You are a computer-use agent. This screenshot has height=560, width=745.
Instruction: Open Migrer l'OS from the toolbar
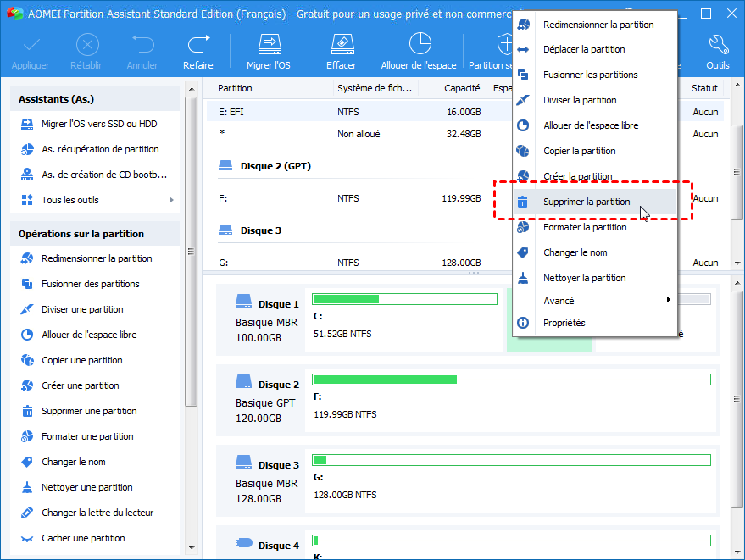(x=269, y=53)
